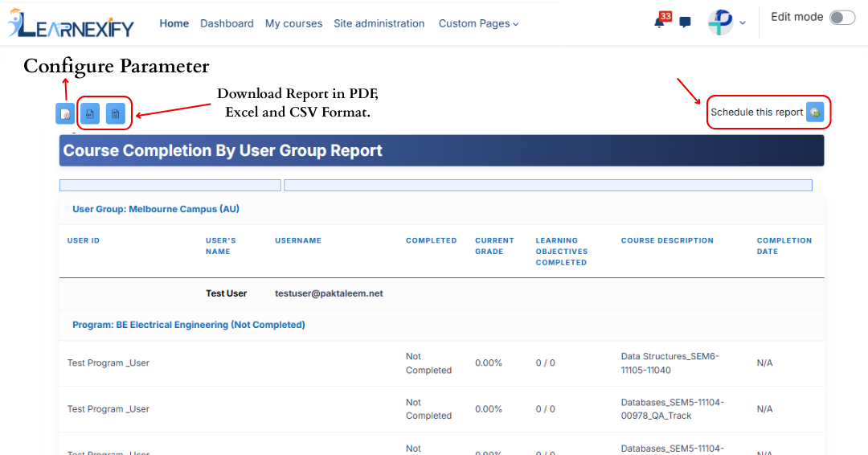Select testuser@paktaleem.net username cell

[x=329, y=293]
